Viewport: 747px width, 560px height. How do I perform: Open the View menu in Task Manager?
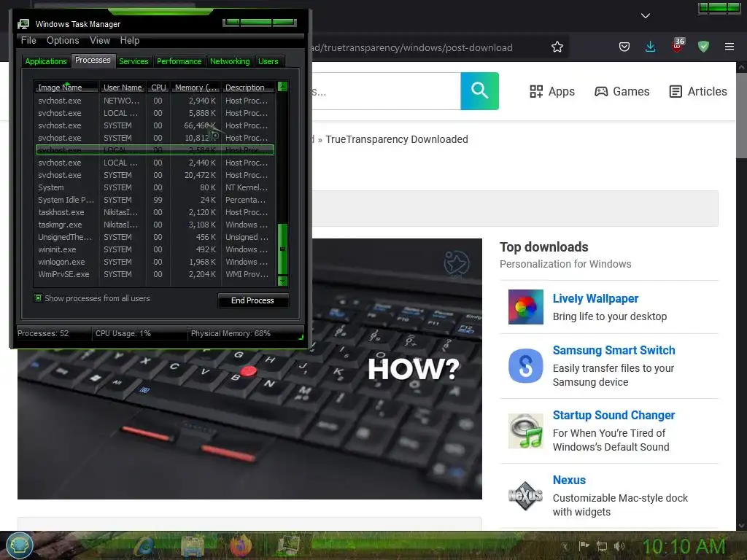[x=100, y=41]
